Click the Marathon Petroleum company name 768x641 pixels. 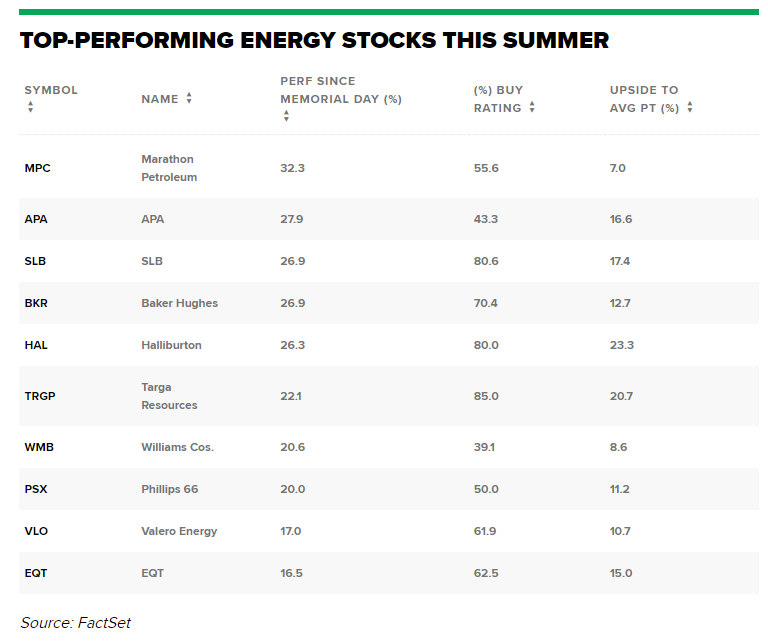point(168,168)
